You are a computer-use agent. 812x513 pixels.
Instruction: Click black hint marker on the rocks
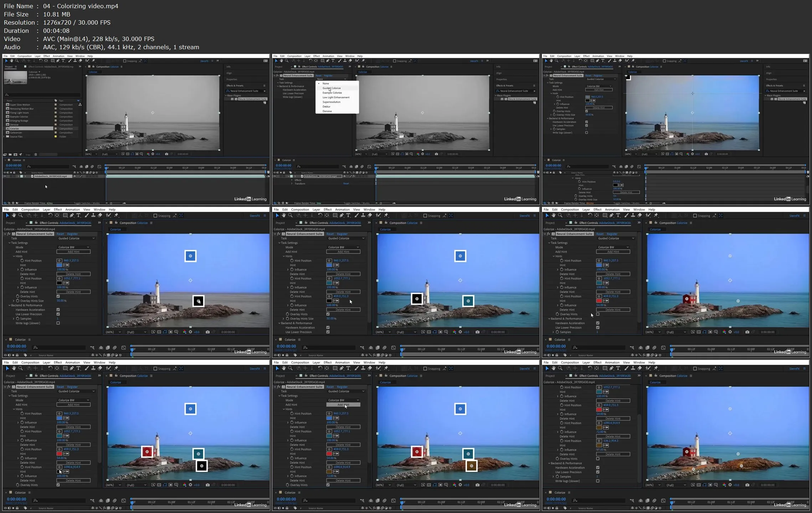(202, 466)
